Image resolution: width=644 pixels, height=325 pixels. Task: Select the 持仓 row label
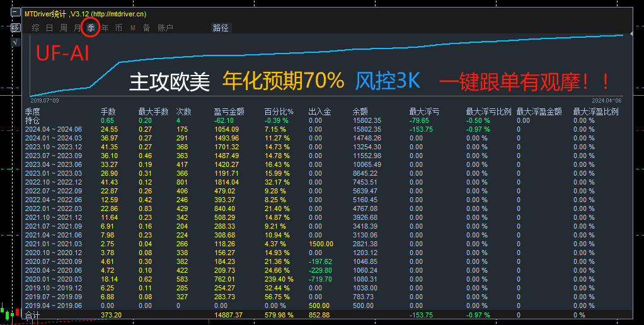click(x=32, y=121)
